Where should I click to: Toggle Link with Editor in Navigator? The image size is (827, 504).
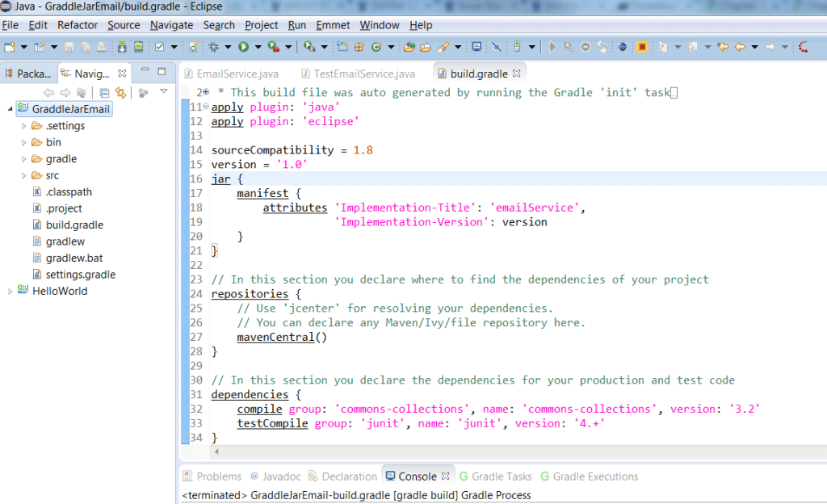click(121, 93)
